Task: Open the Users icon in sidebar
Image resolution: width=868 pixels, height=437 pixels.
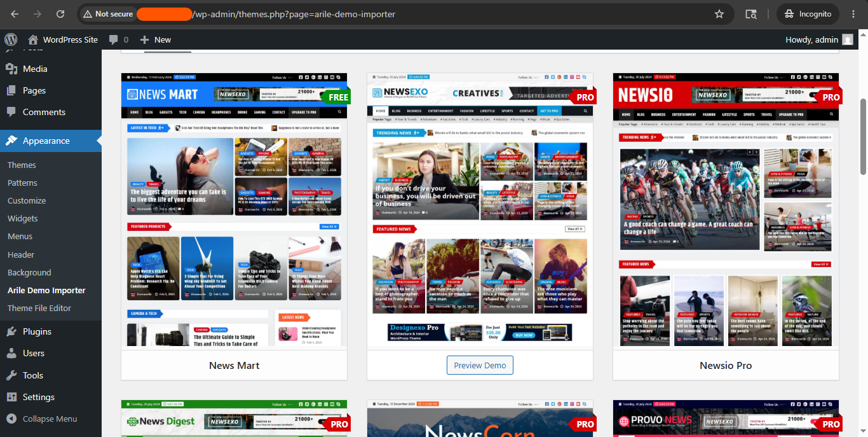Action: (11, 353)
